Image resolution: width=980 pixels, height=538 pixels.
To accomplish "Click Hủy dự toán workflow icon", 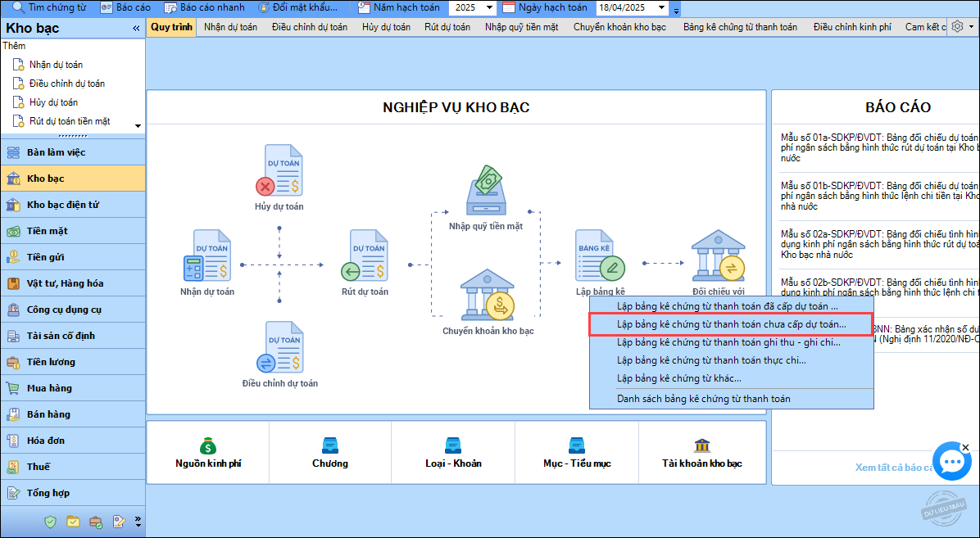I will click(x=279, y=170).
